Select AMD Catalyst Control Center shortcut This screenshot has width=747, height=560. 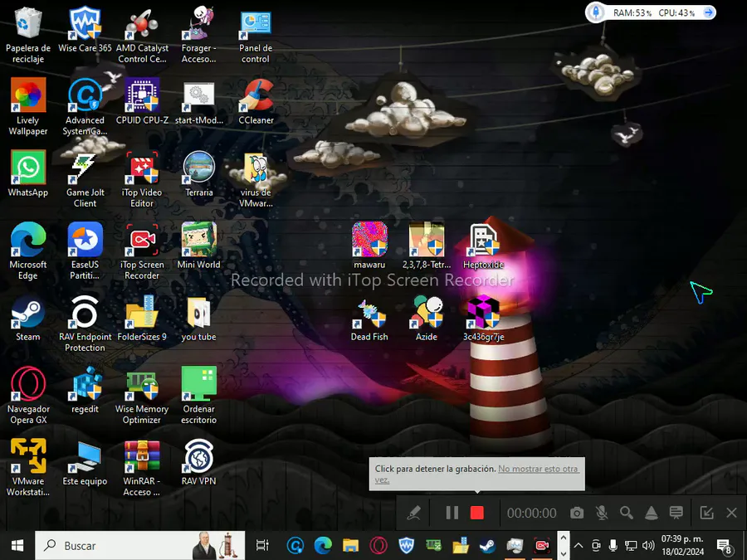click(x=142, y=35)
